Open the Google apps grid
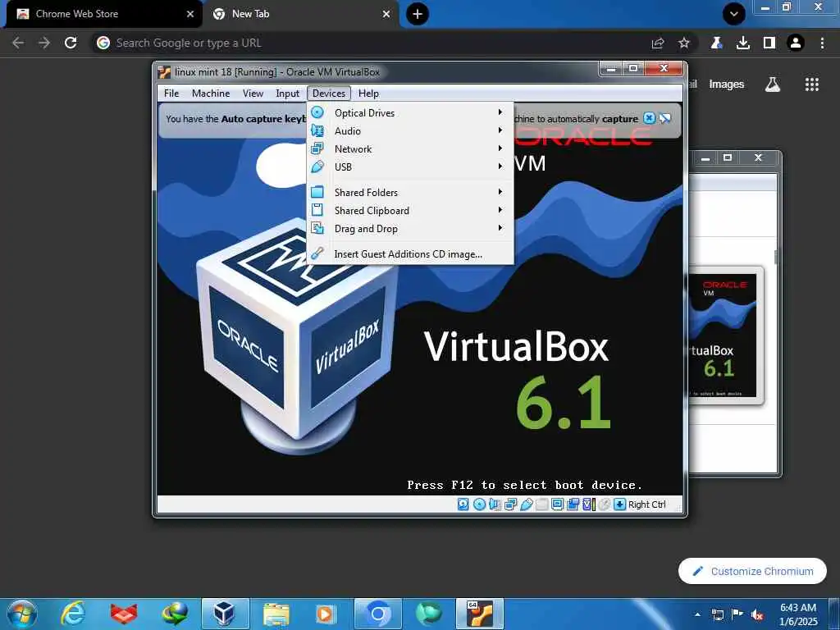The width and height of the screenshot is (840, 630). [x=811, y=84]
